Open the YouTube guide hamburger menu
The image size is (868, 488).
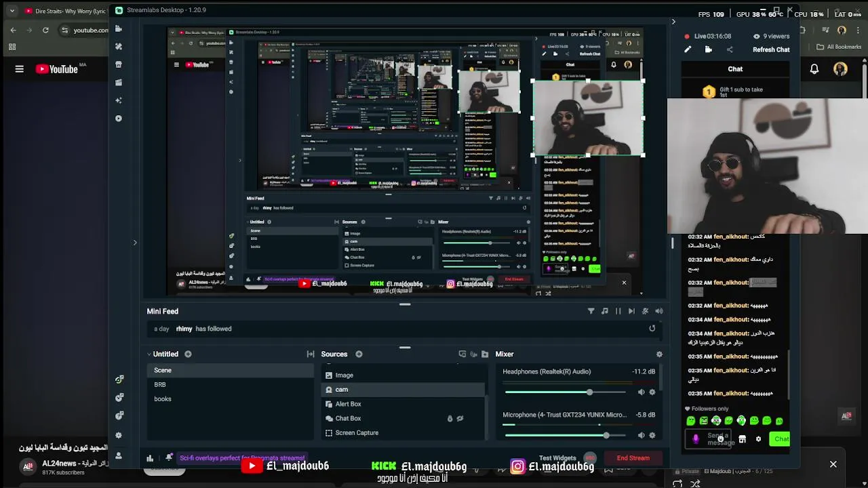tap(19, 68)
